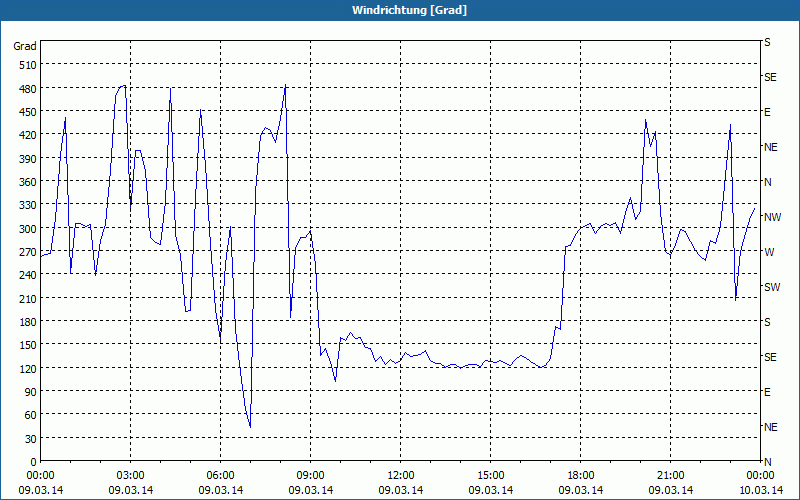
Task: Select the 15:00 time axis label
Action: [490, 476]
